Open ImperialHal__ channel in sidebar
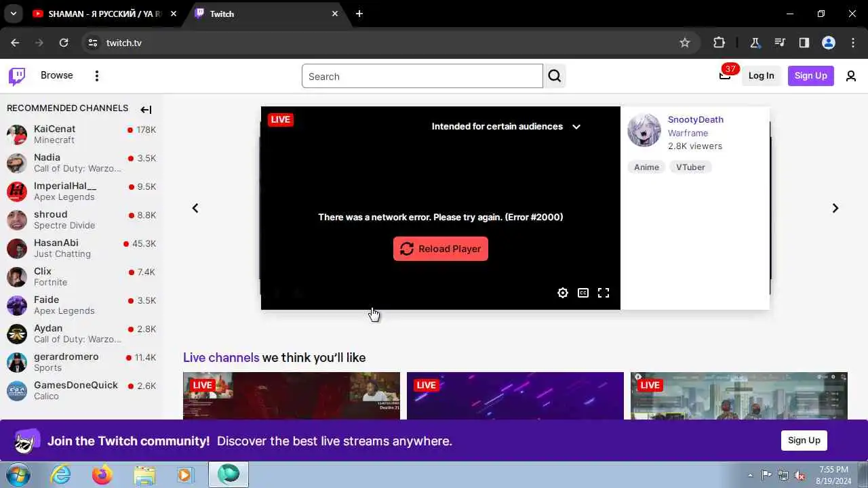The image size is (868, 488). click(81, 191)
